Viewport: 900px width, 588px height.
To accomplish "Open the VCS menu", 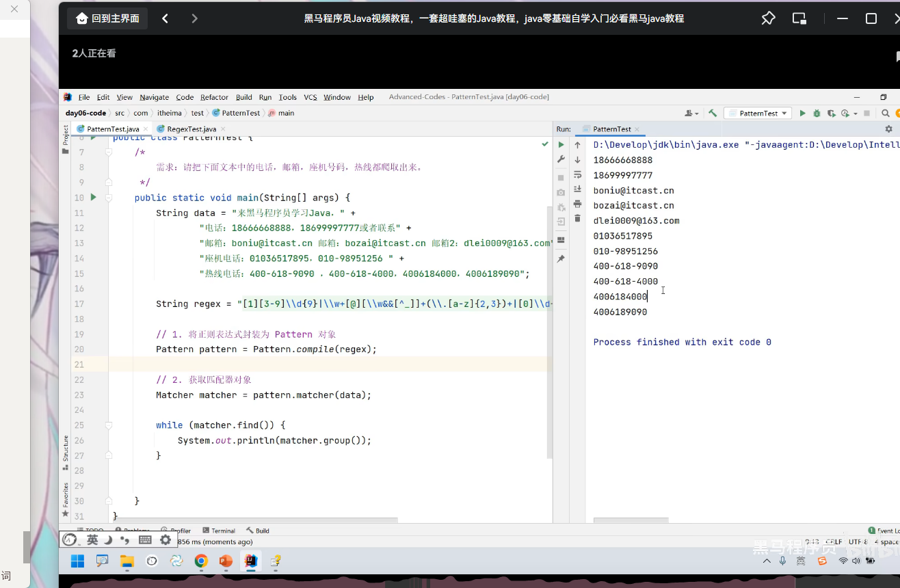I will (x=310, y=97).
